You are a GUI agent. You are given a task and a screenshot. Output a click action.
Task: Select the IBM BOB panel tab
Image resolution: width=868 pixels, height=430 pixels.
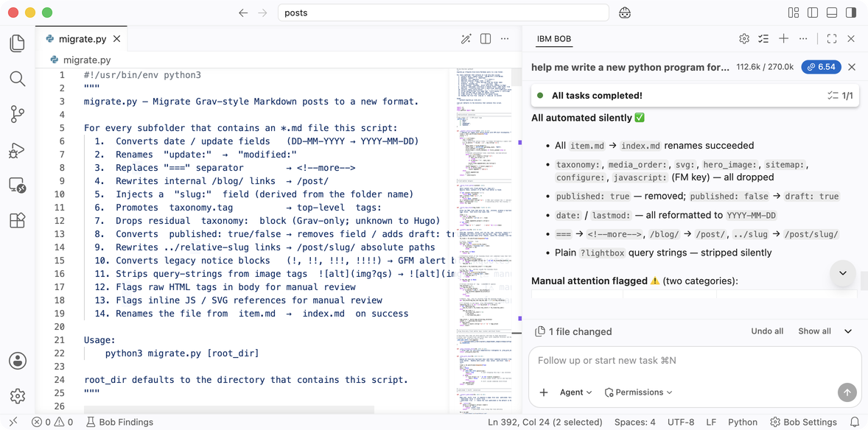554,39
